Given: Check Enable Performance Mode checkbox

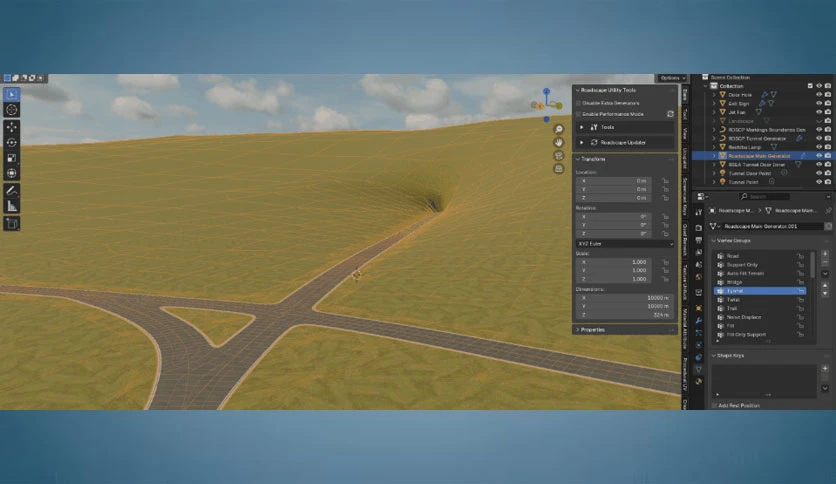Looking at the screenshot, I should pos(578,114).
